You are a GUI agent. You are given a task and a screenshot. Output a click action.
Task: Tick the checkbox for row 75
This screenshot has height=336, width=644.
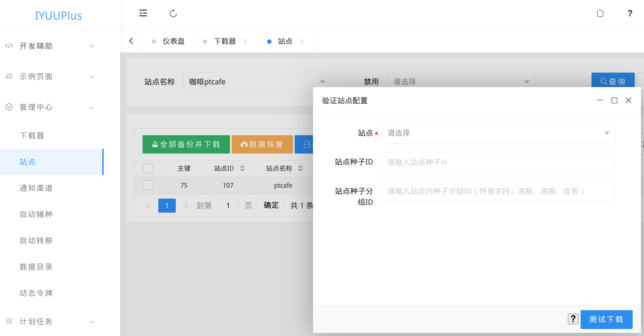148,185
